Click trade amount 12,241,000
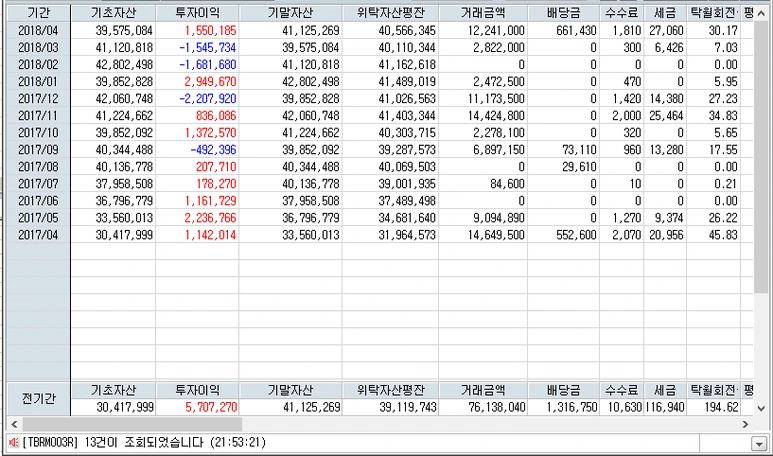This screenshot has width=773, height=456. [x=496, y=31]
